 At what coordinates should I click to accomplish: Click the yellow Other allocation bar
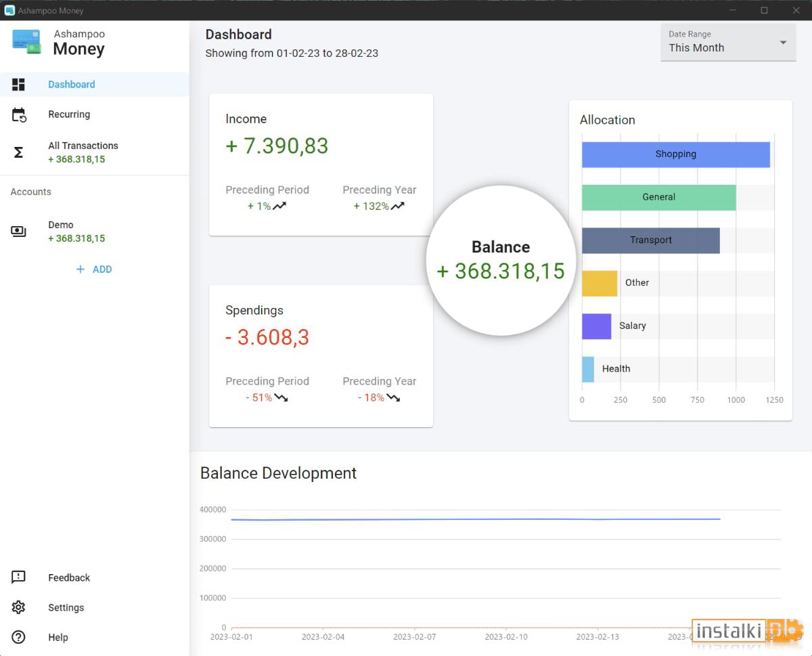pos(600,283)
